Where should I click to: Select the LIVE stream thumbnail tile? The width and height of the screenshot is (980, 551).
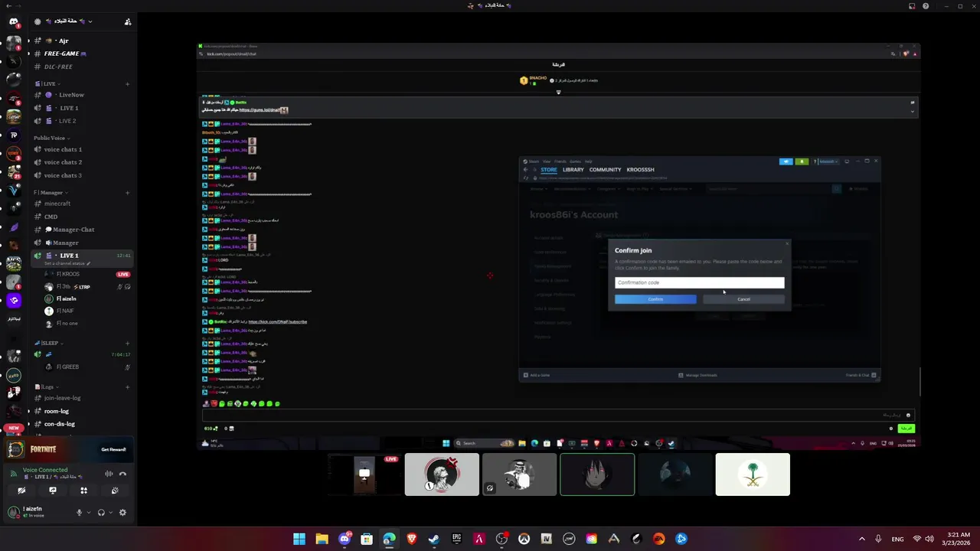(x=364, y=474)
